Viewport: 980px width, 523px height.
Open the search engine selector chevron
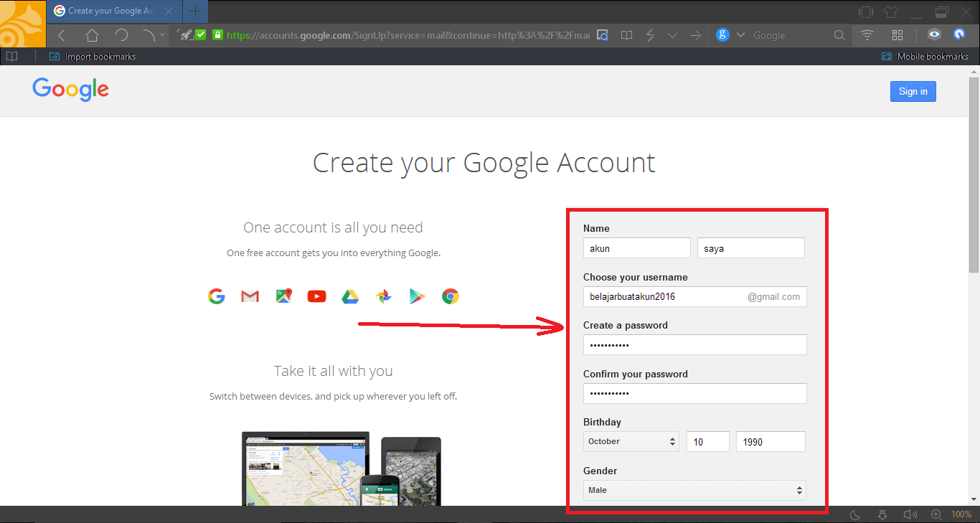(740, 35)
